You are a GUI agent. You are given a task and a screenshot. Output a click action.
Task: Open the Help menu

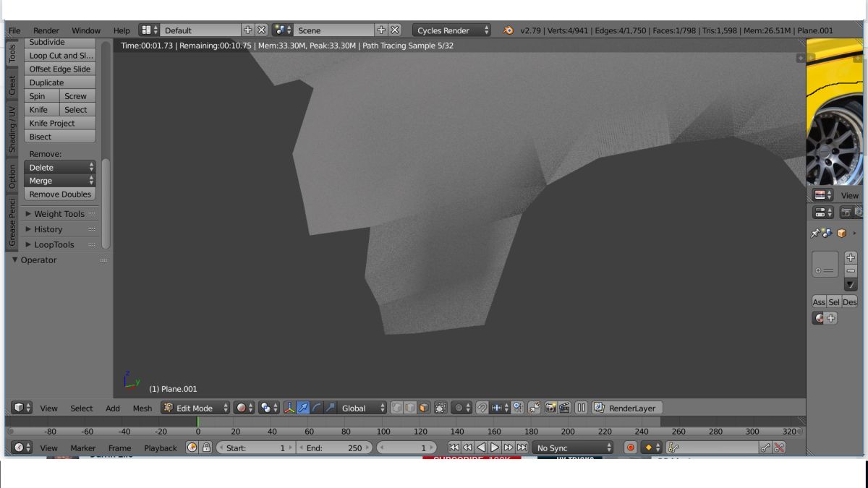point(122,30)
